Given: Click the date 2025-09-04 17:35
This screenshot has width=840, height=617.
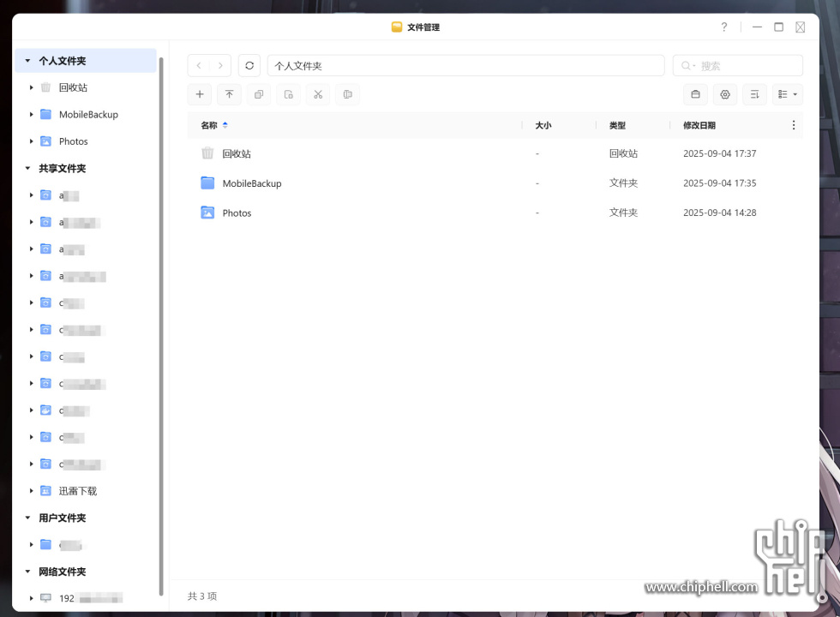Looking at the screenshot, I should 719,183.
